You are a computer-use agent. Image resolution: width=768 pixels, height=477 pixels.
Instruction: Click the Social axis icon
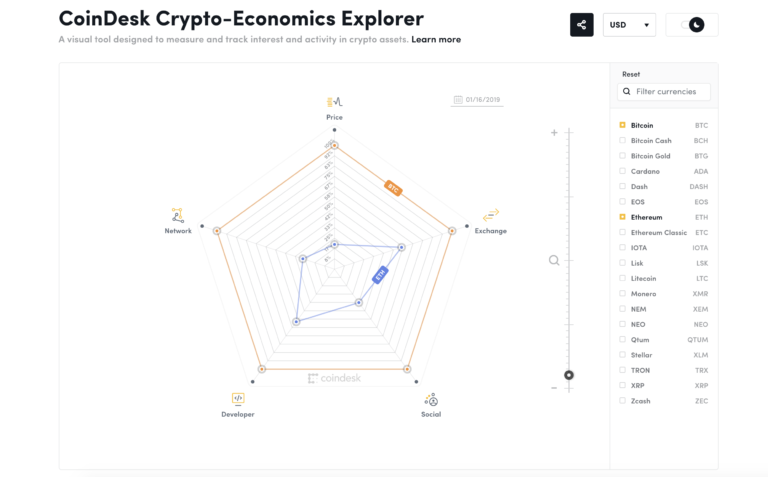tap(431, 399)
